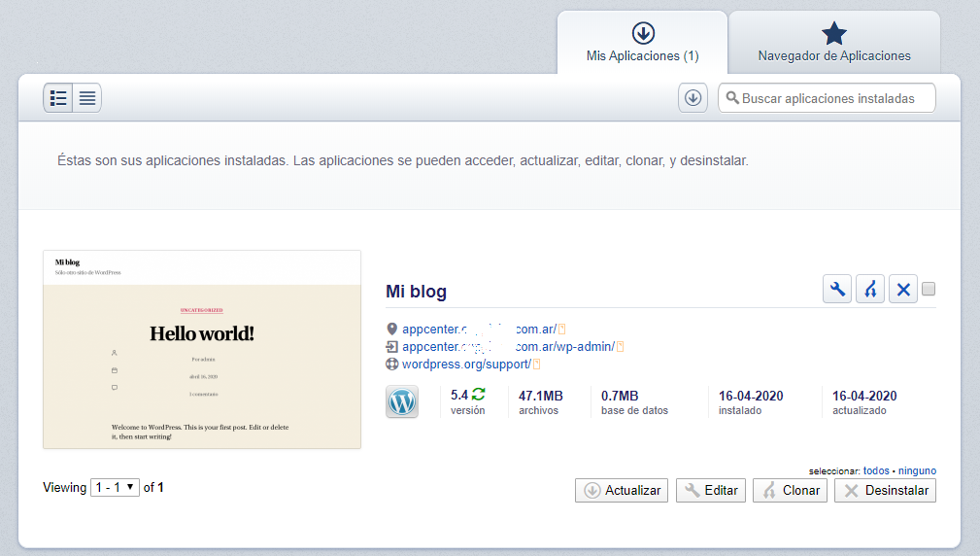
Task: Click the 5.4 versión value
Action: click(459, 396)
